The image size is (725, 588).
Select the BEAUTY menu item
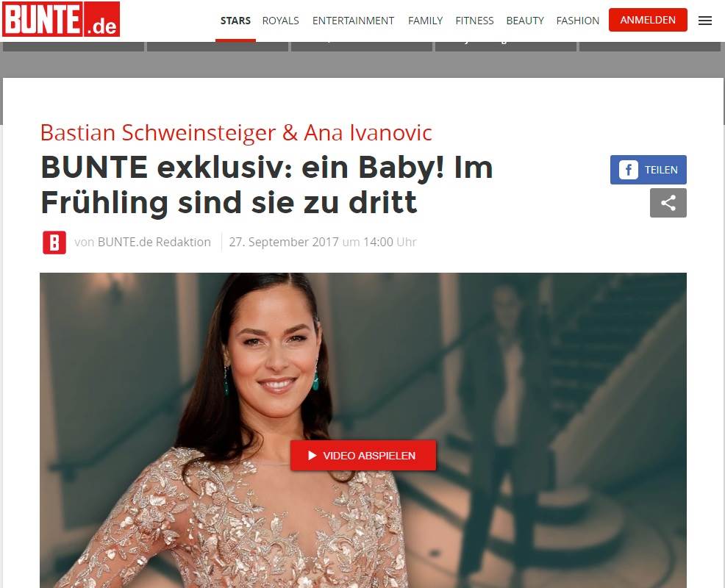pyautogui.click(x=525, y=21)
